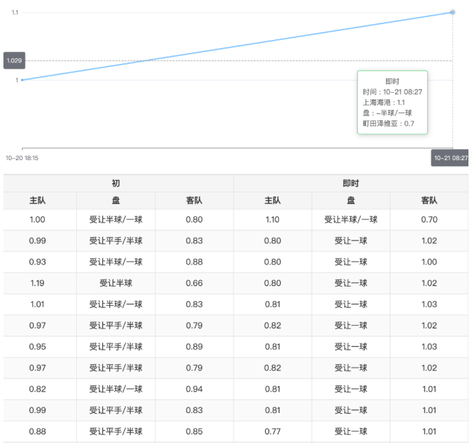This screenshot has width=476, height=448.
Task: Click the 1.1 data point on the chart line
Action: tap(453, 12)
